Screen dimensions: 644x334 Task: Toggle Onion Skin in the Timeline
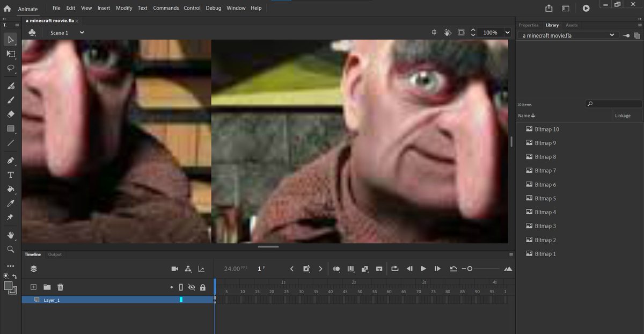[336, 268]
